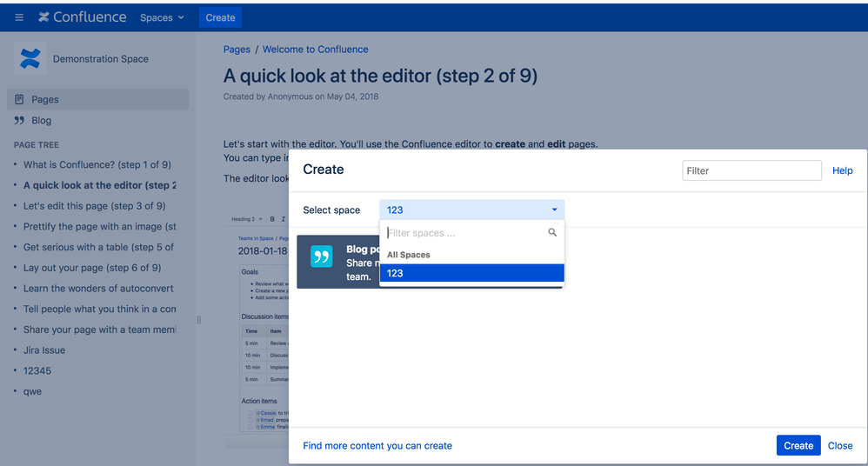The width and height of the screenshot is (868, 466).
Task: Click the blue Create button in dialog
Action: coord(798,445)
